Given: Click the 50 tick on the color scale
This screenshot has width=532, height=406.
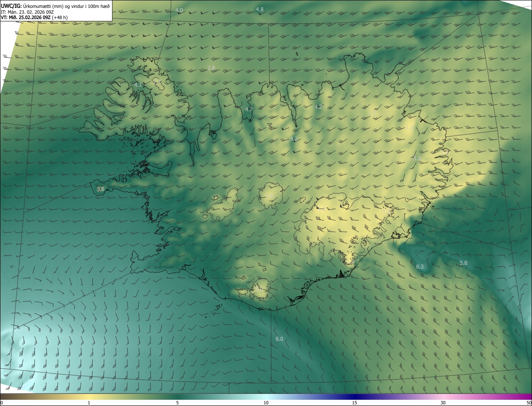Looking at the screenshot, I should pyautogui.click(x=529, y=403).
